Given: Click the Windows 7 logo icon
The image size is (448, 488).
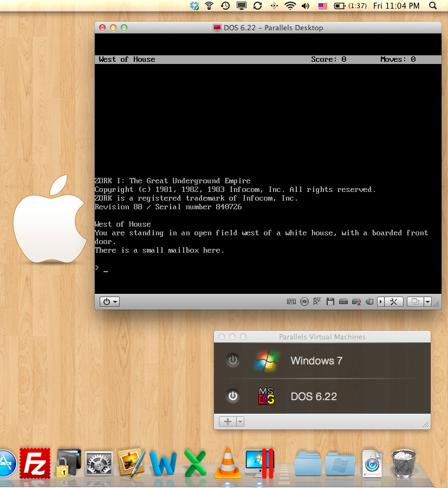Looking at the screenshot, I should [267, 361].
